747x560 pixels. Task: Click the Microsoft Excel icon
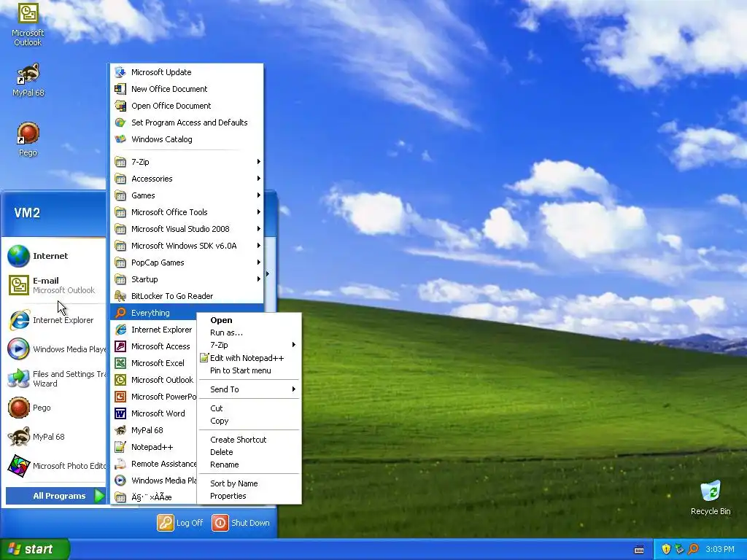pyautogui.click(x=120, y=363)
